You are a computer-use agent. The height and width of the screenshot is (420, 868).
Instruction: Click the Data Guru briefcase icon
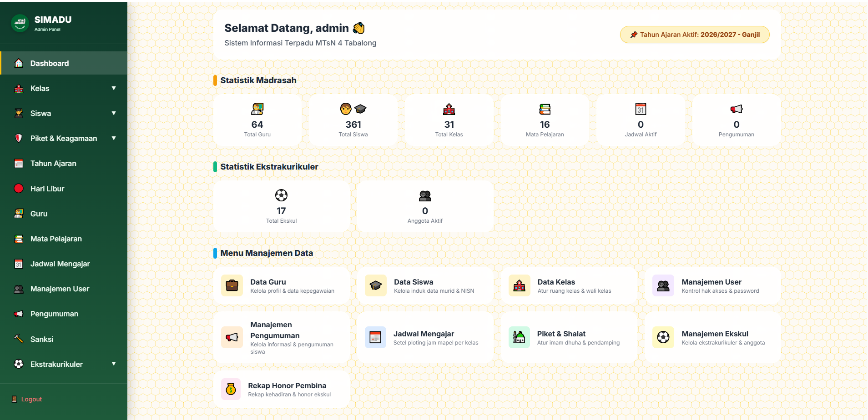(232, 285)
